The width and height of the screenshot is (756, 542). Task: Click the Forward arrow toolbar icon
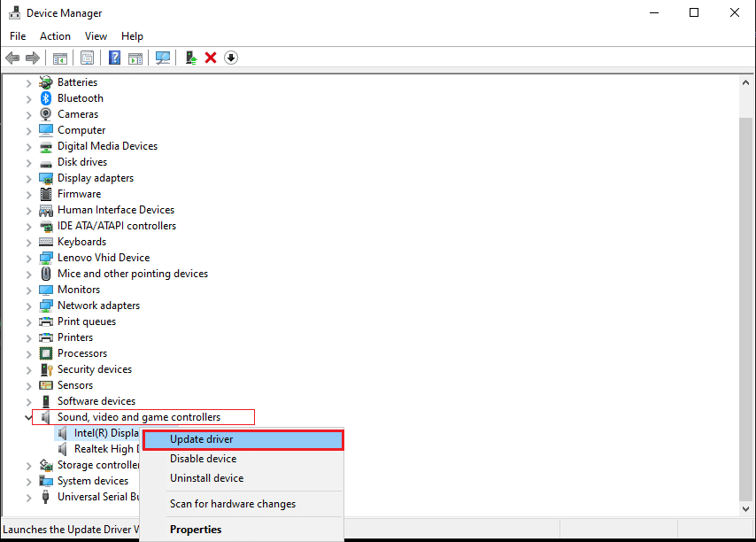click(x=32, y=58)
